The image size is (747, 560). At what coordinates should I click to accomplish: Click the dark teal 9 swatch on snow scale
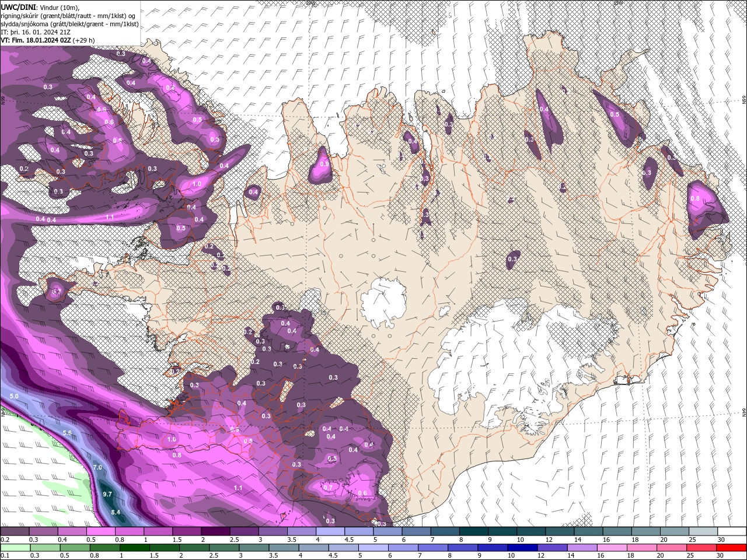point(502,531)
